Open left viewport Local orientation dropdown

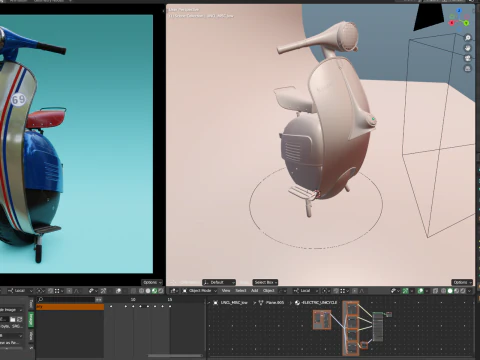point(20,291)
